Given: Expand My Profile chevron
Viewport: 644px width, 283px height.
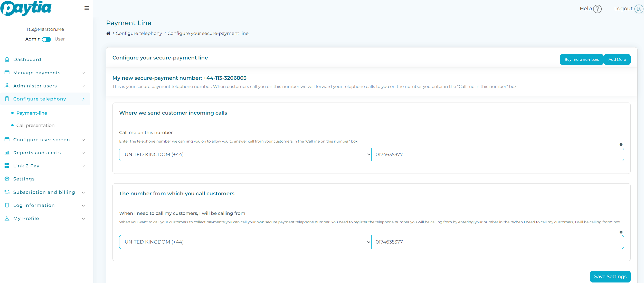Looking at the screenshot, I should [83, 219].
